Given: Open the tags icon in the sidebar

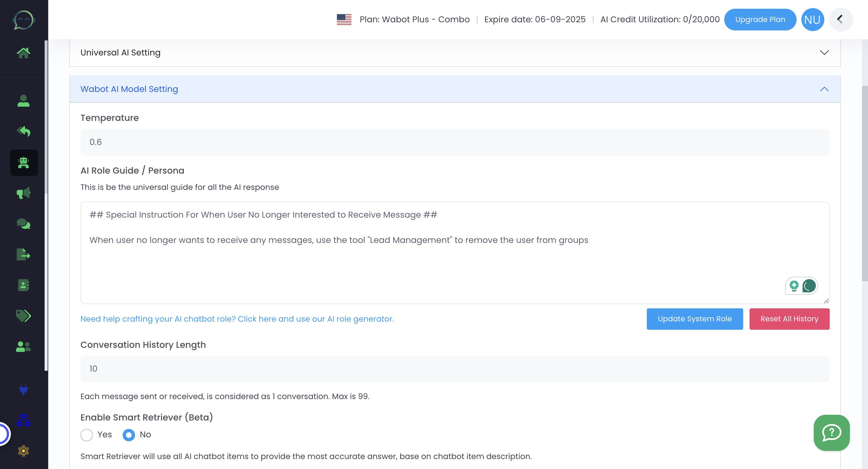Looking at the screenshot, I should (24, 316).
